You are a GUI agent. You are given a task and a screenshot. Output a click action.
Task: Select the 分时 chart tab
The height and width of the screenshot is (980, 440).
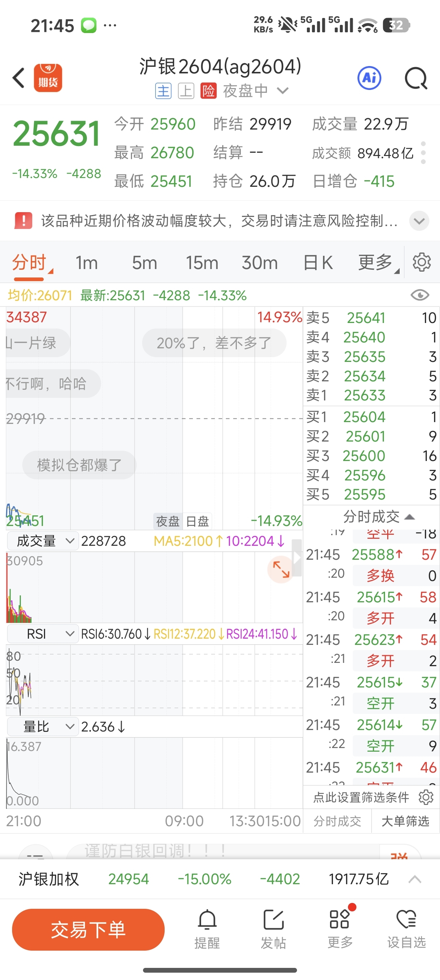29,262
